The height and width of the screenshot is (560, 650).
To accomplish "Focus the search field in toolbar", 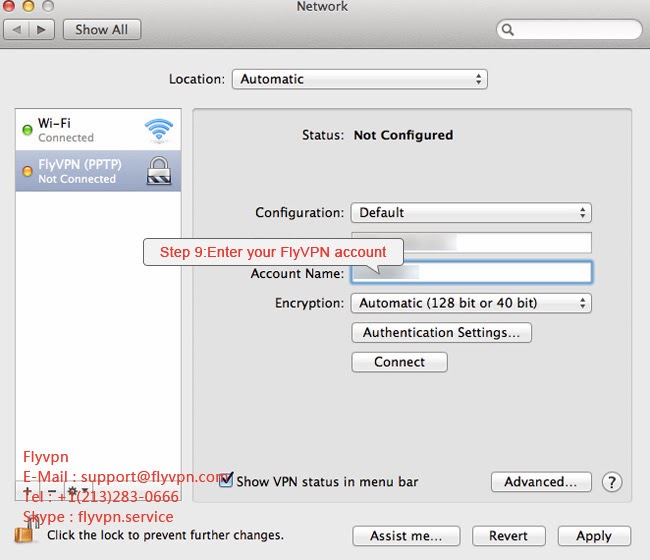I will point(569,29).
